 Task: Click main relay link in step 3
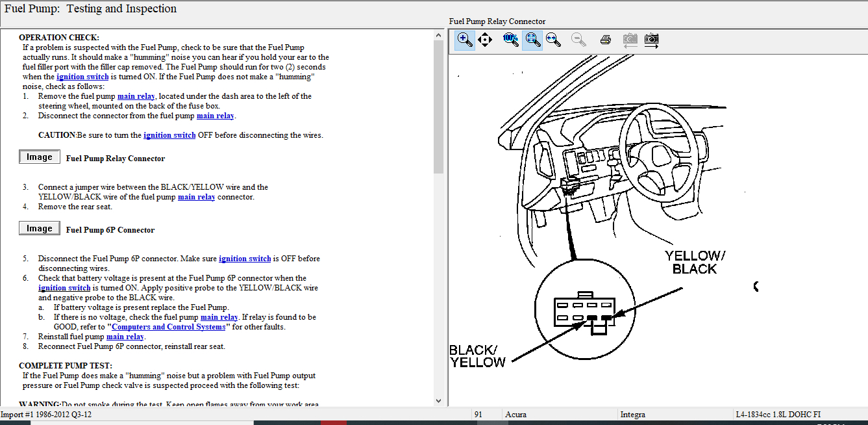[196, 197]
